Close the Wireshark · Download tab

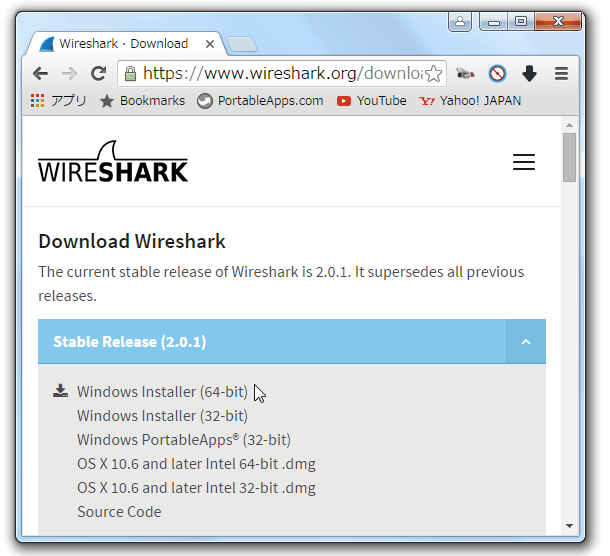pos(210,44)
